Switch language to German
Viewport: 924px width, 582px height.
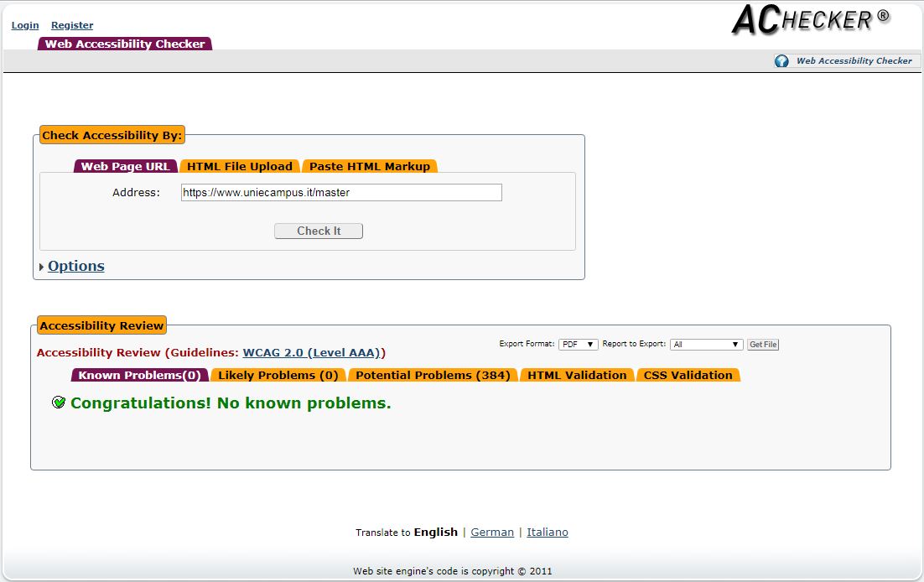coord(492,532)
